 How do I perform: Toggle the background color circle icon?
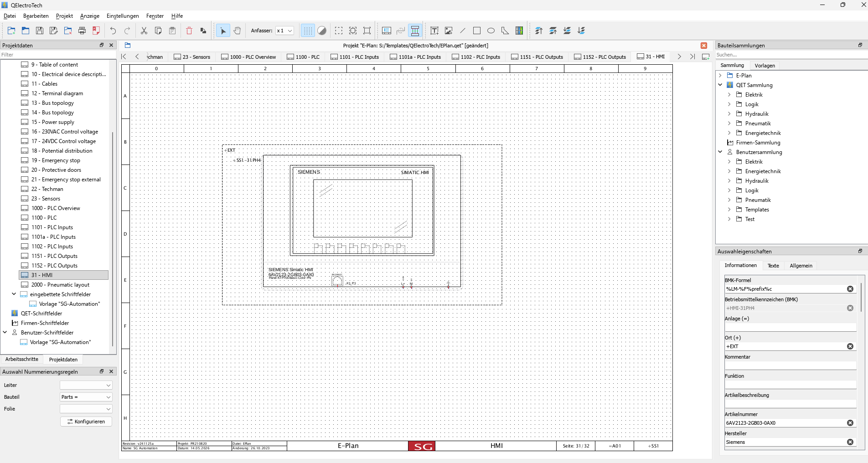point(322,31)
